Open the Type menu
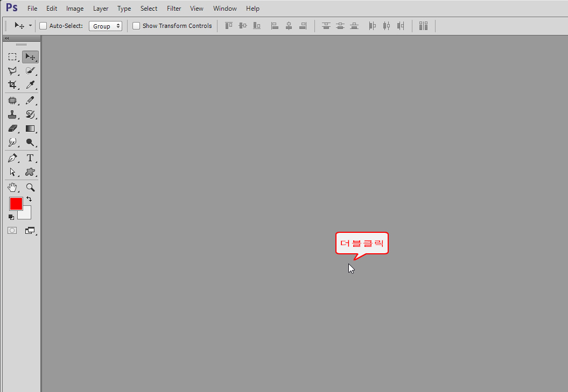568x392 pixels. (124, 8)
